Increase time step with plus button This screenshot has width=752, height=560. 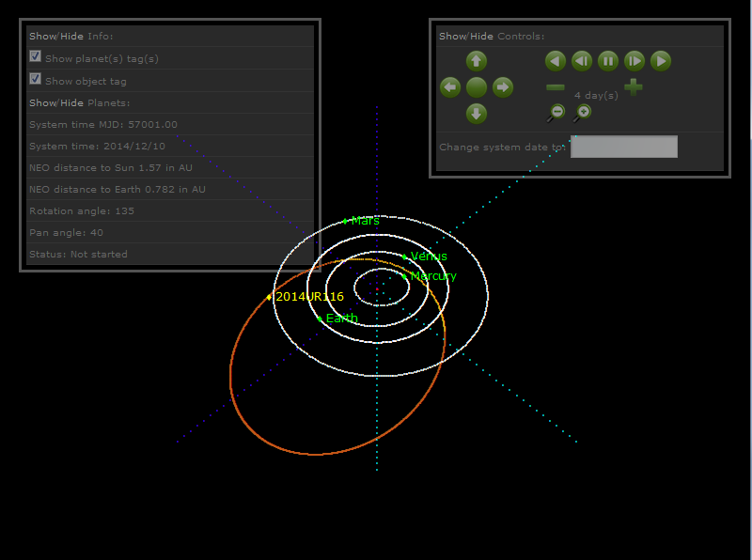pos(634,87)
